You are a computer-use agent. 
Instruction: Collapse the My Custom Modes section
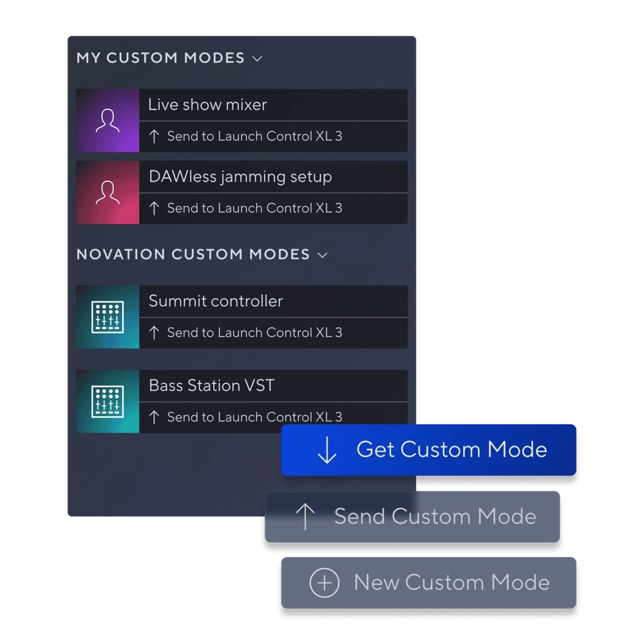[x=258, y=59]
